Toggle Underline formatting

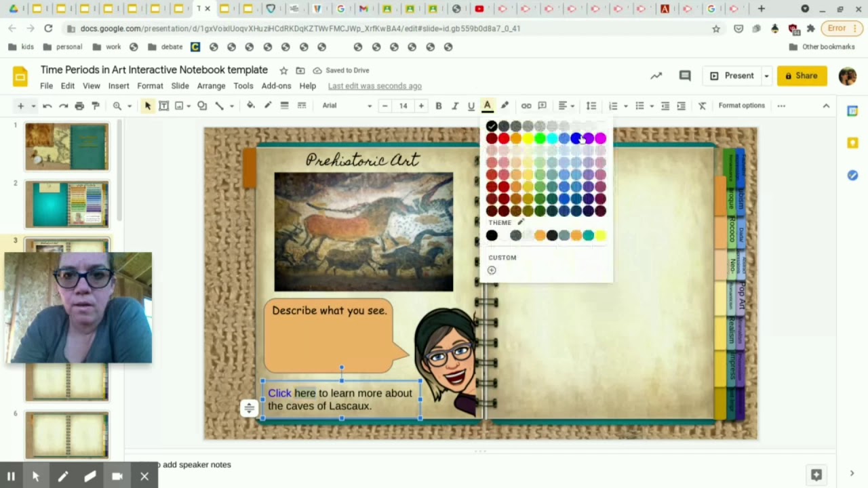(x=471, y=106)
